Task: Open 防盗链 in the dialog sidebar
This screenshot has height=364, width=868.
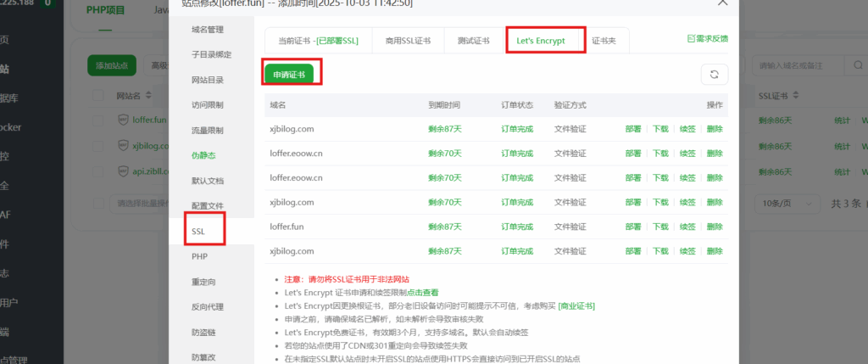Action: coord(203,333)
